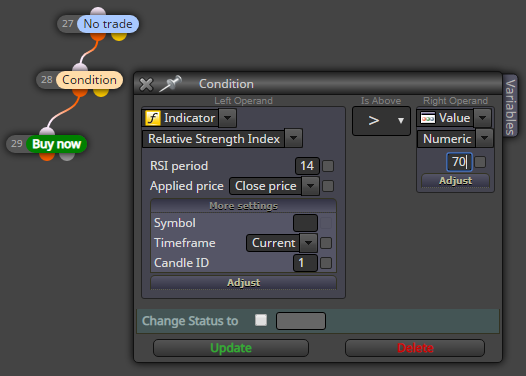Image resolution: width=526 pixels, height=376 pixels.
Task: Click the orange output connector of No trade
Action: pos(98,36)
